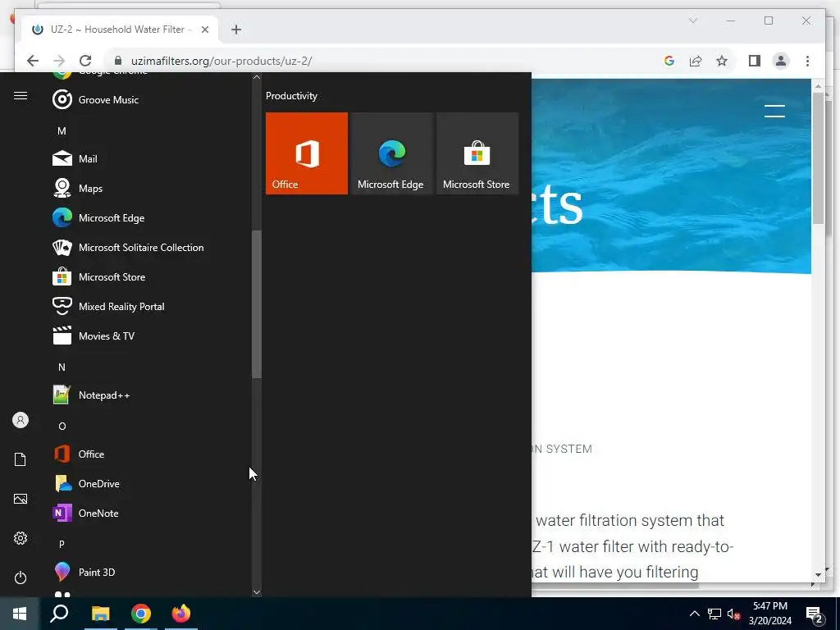Open the Power options button
The width and height of the screenshot is (840, 630).
21,577
